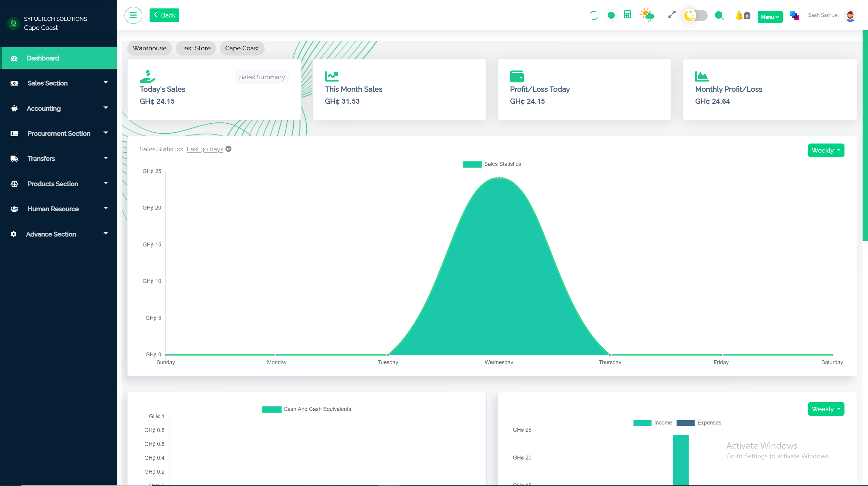Expand Procurement Section dropdown arrow

point(106,133)
